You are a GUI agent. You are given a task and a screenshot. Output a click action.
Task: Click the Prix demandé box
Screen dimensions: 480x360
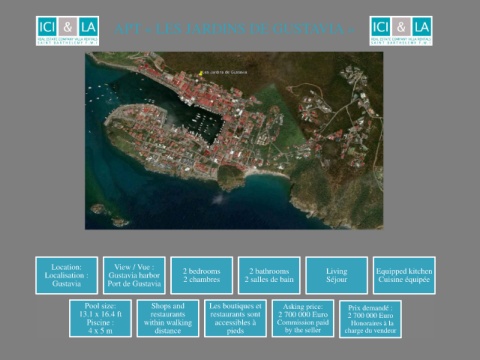tap(370, 319)
